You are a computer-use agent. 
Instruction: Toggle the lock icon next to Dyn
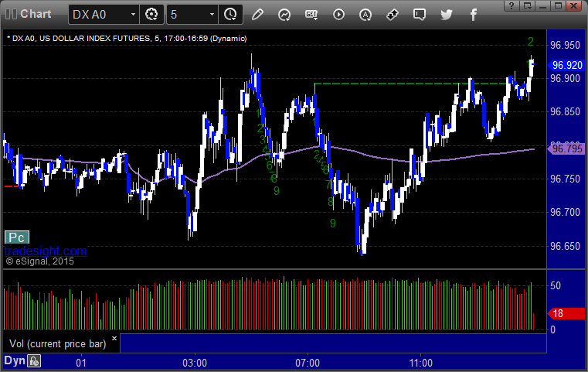pos(34,361)
